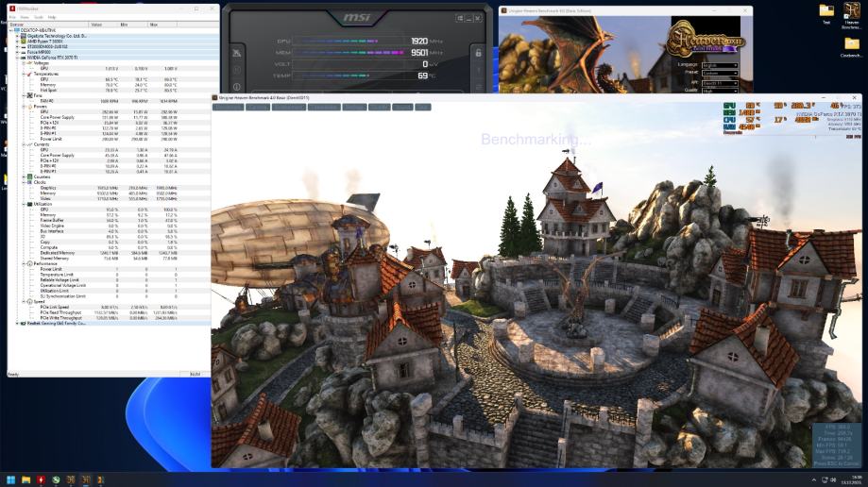Select the Hot Spot temperature row
Screen dimensions: 868x487
(x=109, y=91)
